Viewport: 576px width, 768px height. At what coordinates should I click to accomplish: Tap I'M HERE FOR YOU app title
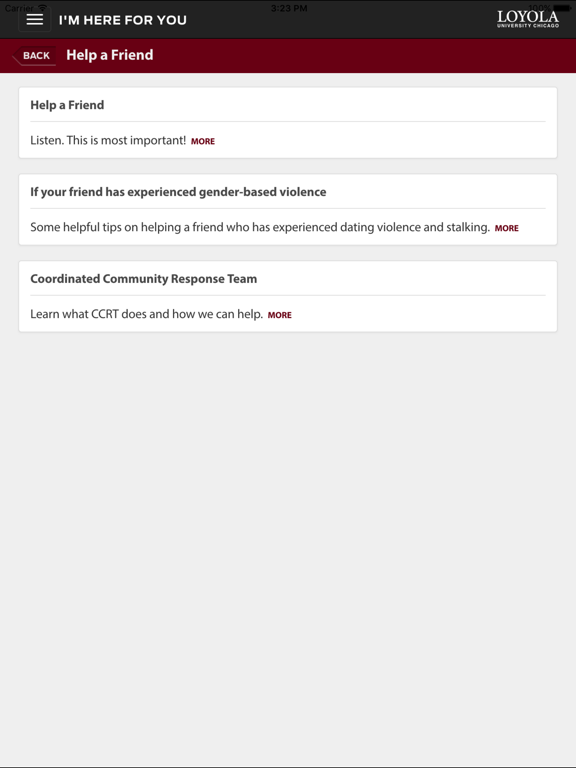pyautogui.click(x=122, y=20)
